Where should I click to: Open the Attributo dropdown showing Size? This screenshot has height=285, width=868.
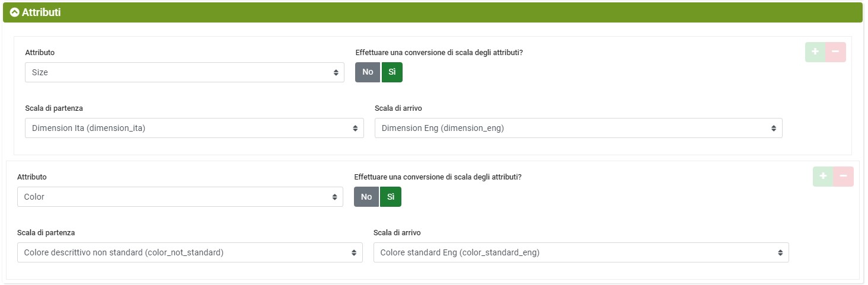[184, 72]
